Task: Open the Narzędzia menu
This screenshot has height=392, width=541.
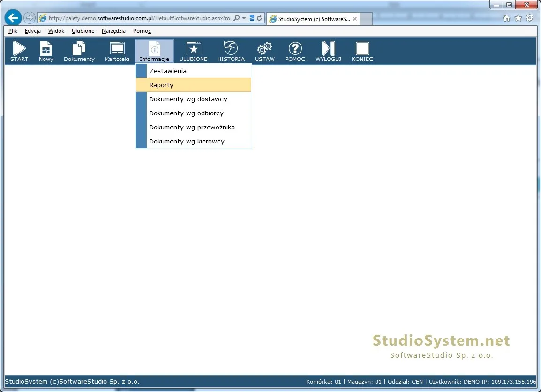Action: tap(113, 30)
